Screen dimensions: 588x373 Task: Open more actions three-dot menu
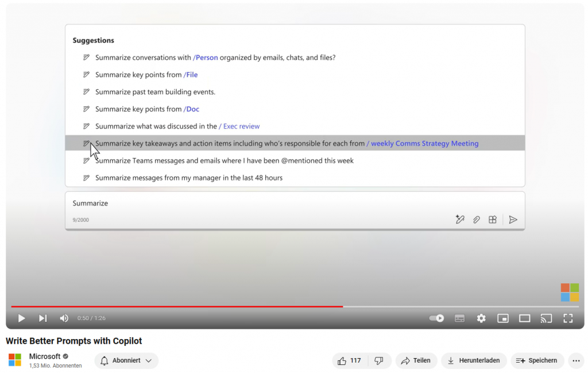(x=577, y=360)
